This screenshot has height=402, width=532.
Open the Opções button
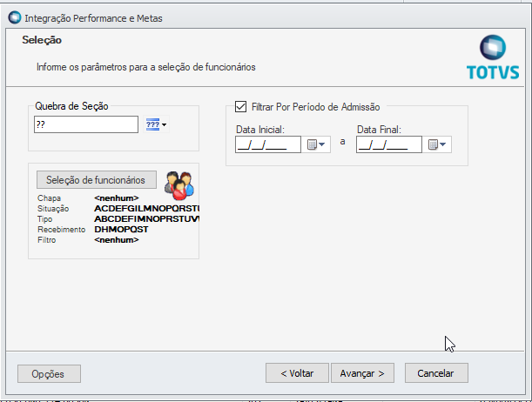coord(49,373)
